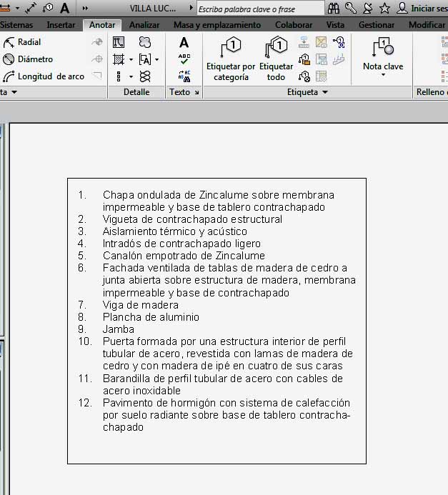Viewport: 448px width, 495px height.
Task: Run the spell check tool (ABC checkmark)
Action: click(x=184, y=59)
